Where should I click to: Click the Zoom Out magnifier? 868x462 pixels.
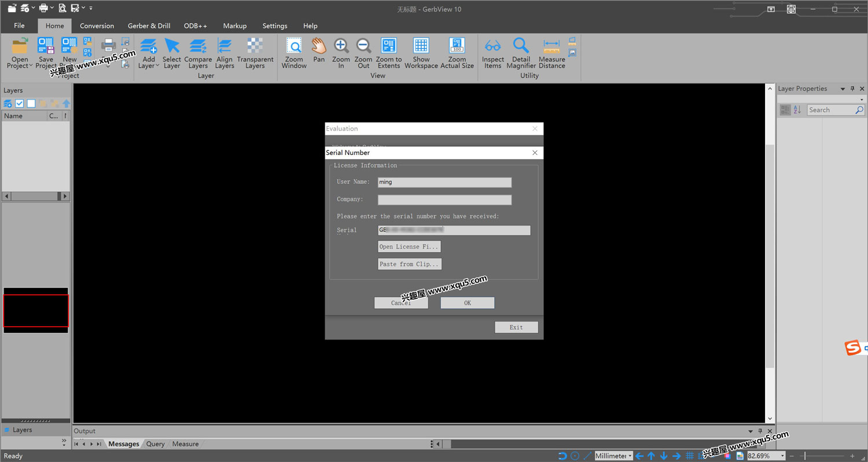click(x=363, y=46)
